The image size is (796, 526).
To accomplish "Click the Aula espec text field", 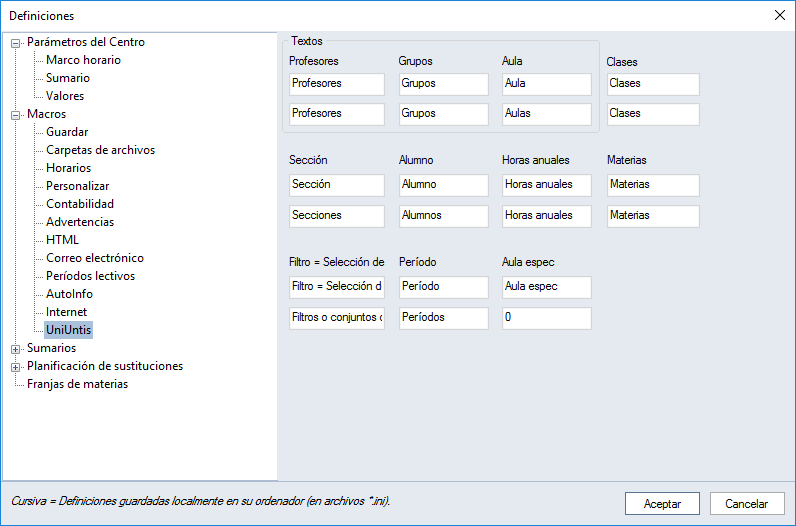I will [547, 287].
